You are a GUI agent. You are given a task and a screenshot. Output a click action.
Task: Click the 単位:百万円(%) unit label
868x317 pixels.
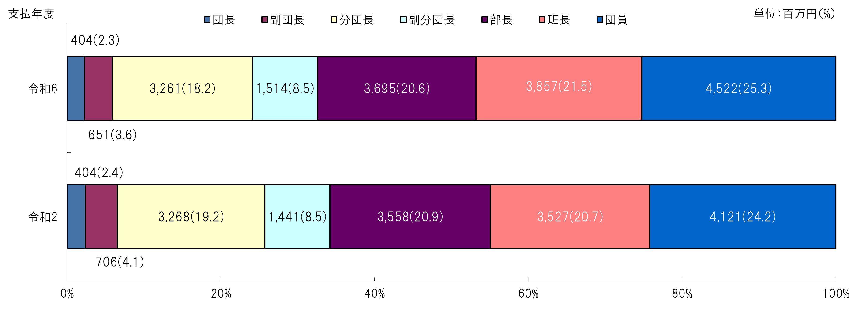tap(794, 14)
